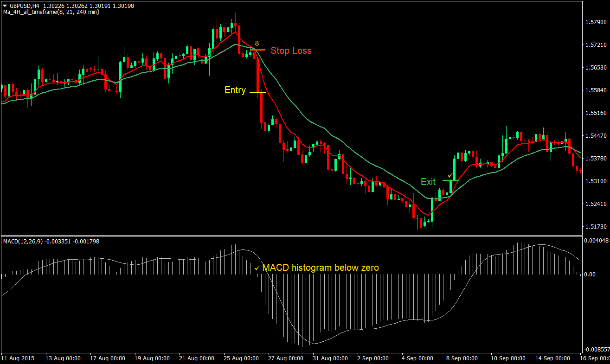The height and width of the screenshot is (364, 610).
Task: Click the checkmark before MACD histogram below zero
Action: 258,268
